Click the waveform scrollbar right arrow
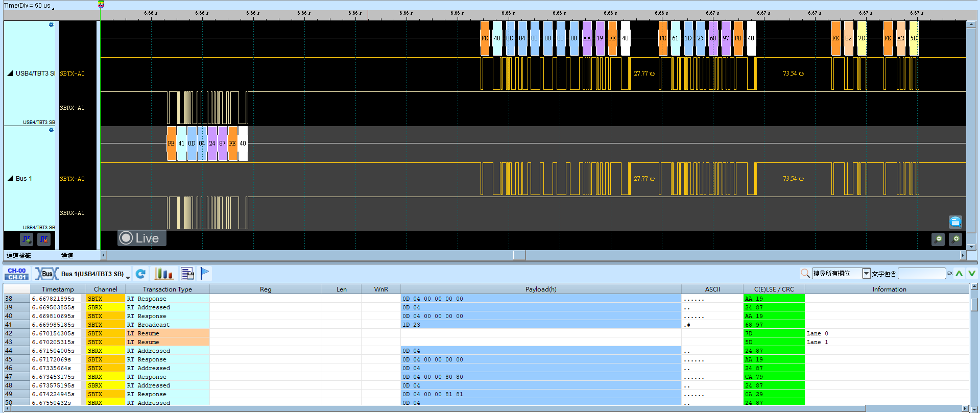 tap(963, 255)
